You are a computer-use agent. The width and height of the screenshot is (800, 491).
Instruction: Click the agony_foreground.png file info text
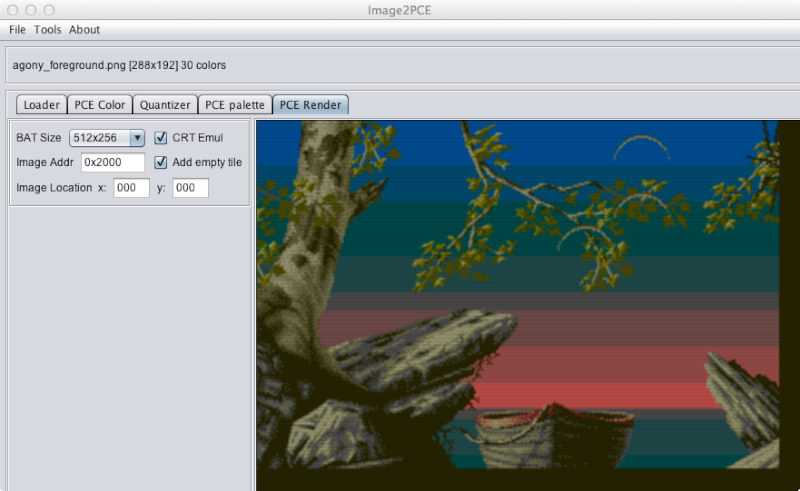pos(119,65)
